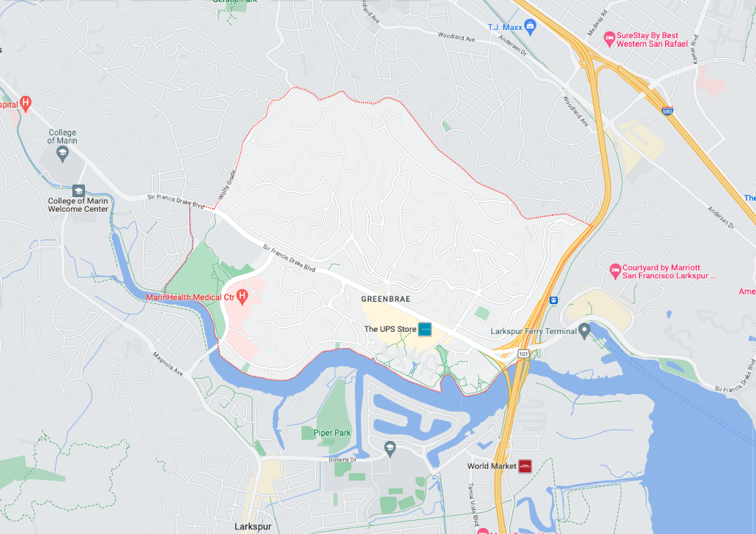Click the Wolfe Grade road label
Image resolution: width=756 pixels, height=534 pixels.
click(228, 185)
